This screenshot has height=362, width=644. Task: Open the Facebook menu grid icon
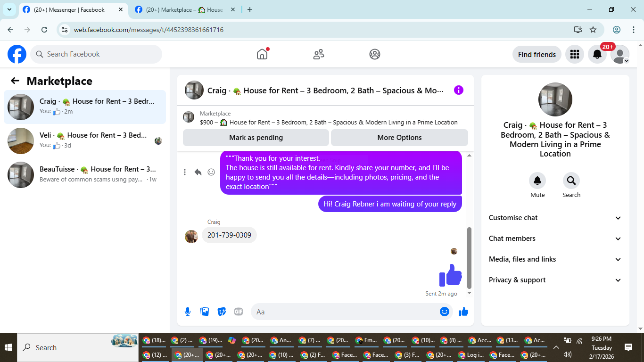574,54
